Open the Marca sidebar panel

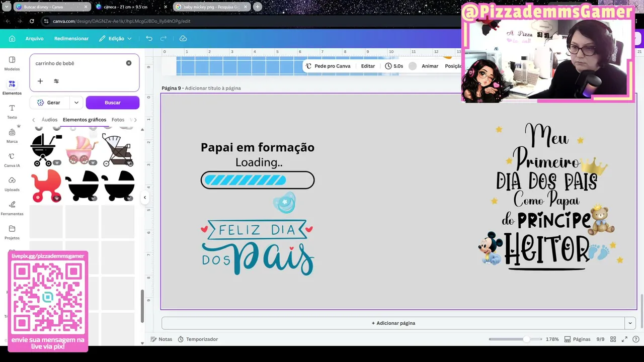coord(12,136)
